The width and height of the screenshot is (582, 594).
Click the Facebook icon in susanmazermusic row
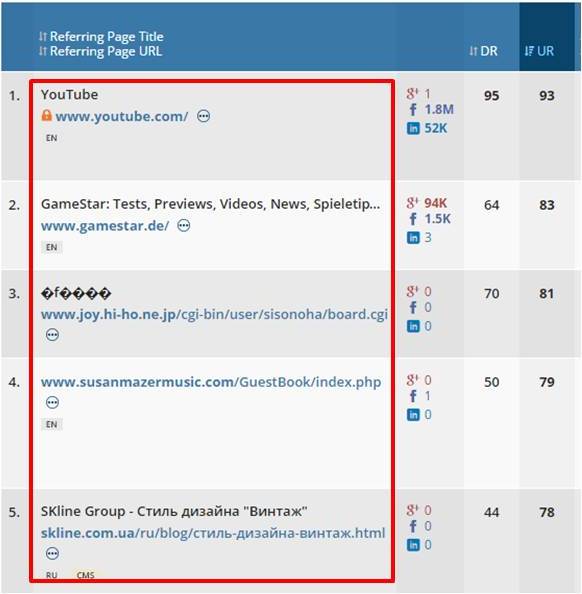pyautogui.click(x=413, y=396)
